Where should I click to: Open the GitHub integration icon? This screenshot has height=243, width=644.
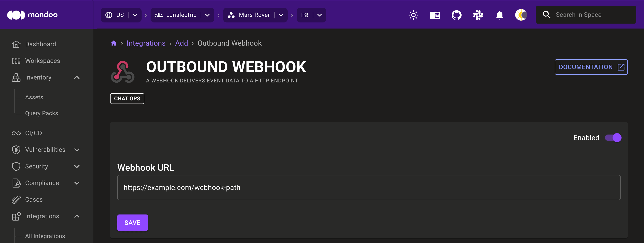point(456,15)
